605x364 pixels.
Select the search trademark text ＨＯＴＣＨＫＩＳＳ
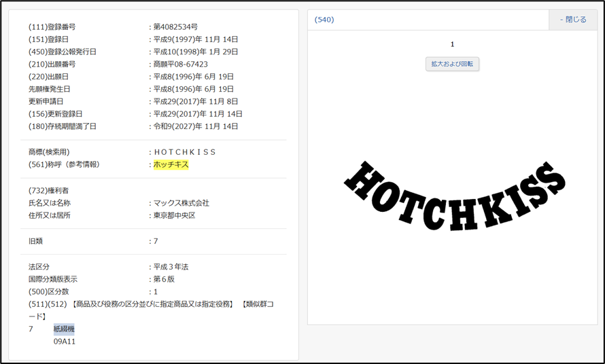click(184, 152)
